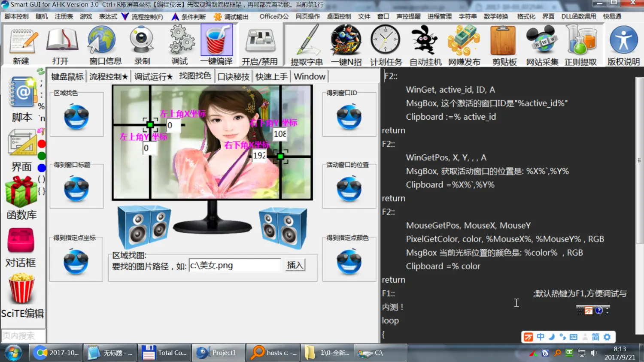
Task: Click the 得到窗口标题 smiley button
Action: [x=76, y=189]
